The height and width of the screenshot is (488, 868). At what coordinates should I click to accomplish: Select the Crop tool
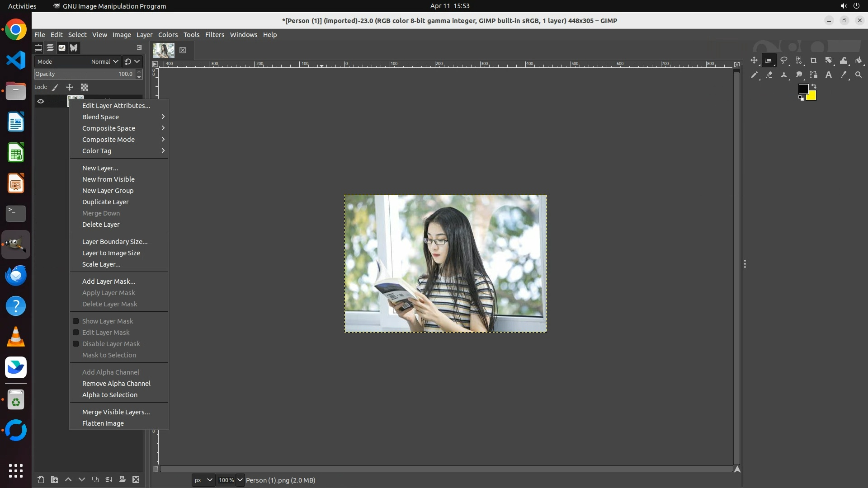(814, 60)
